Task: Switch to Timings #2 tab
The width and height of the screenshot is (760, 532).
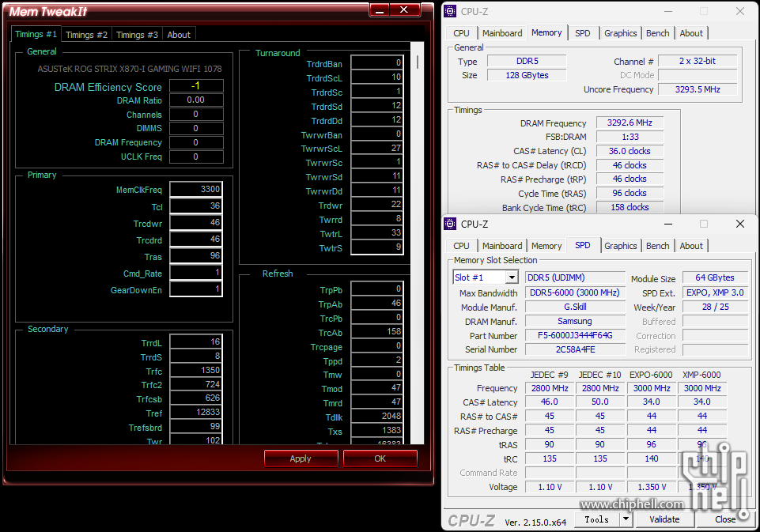Action: [x=86, y=35]
